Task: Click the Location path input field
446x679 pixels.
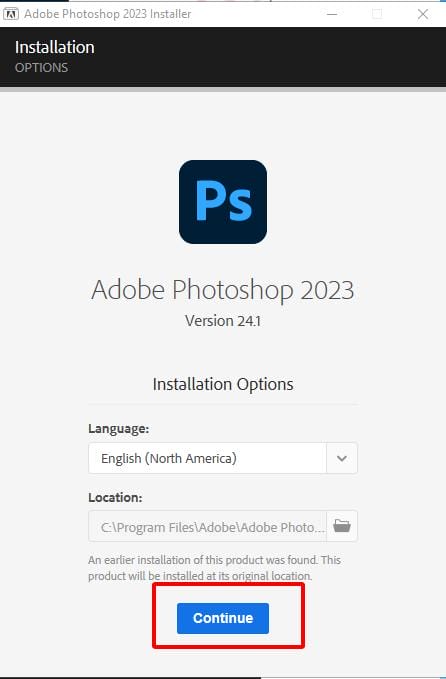Action: [207, 527]
